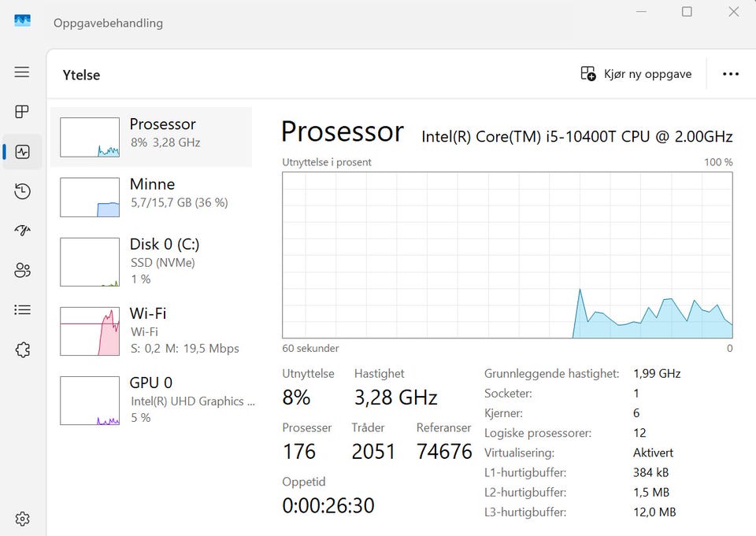The height and width of the screenshot is (536, 756).
Task: Open Settings gear at sidebar bottom
Action: [x=22, y=519]
